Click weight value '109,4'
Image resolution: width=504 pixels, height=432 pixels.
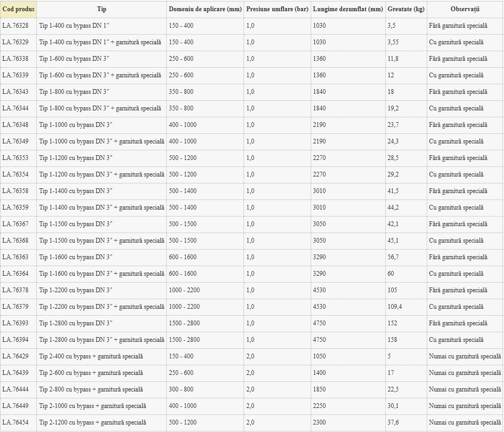[x=395, y=307]
